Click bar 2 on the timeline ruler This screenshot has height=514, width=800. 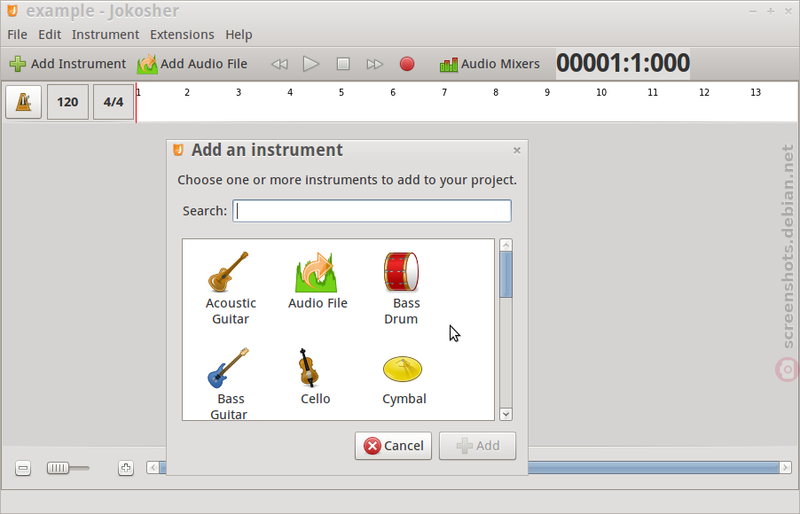[187, 92]
